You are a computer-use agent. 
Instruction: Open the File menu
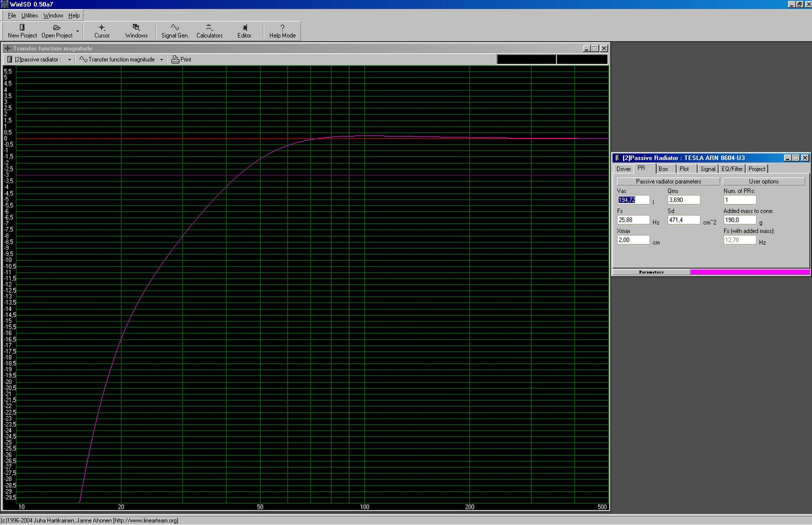click(x=12, y=15)
